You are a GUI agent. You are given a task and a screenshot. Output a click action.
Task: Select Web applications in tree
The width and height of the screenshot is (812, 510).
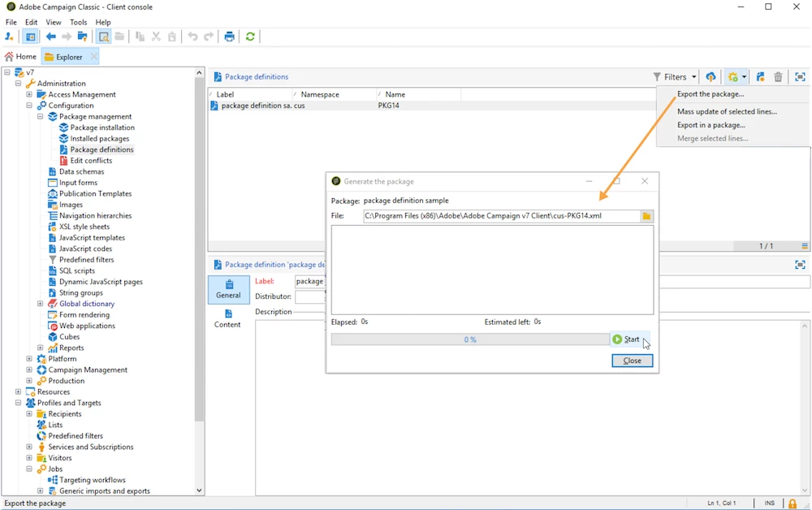(87, 326)
